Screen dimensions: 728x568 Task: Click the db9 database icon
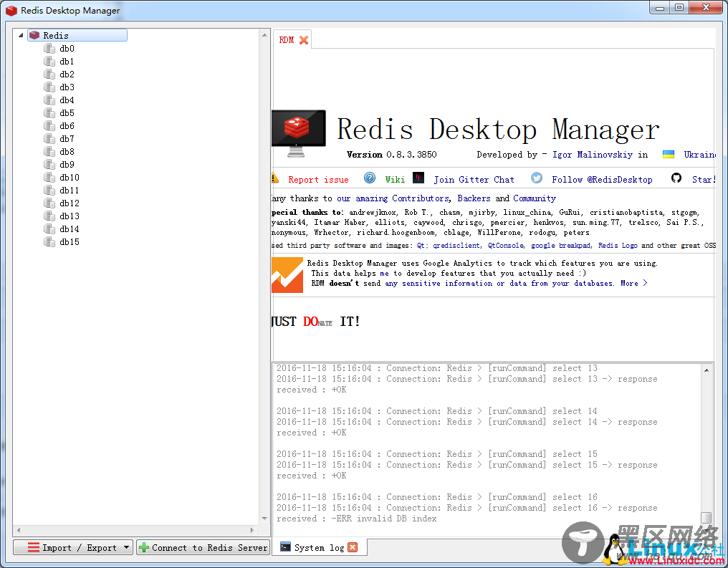(49, 164)
